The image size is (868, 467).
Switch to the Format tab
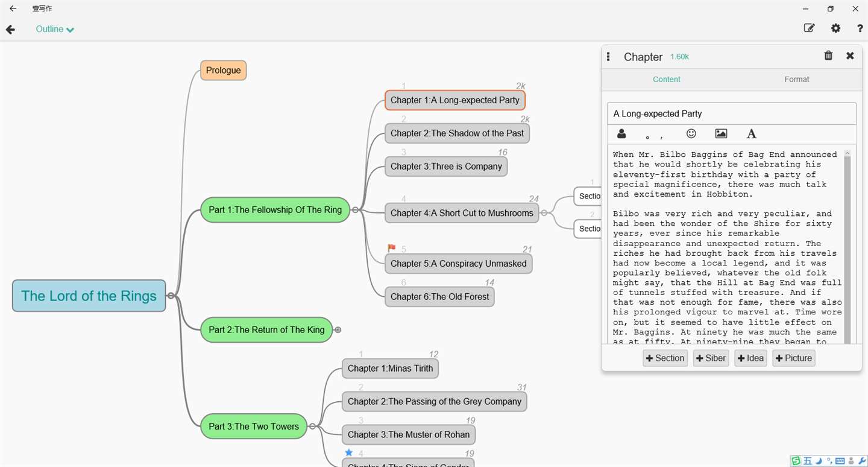tap(796, 79)
